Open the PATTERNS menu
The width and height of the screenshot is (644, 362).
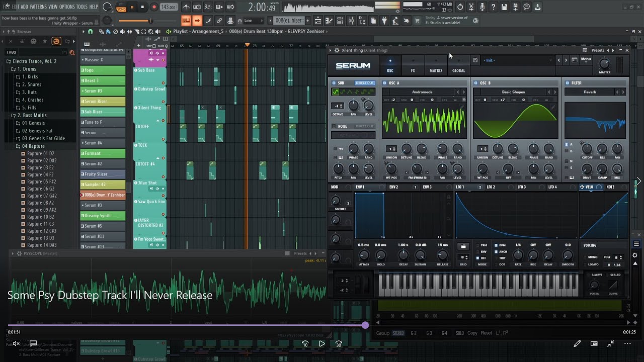[38, 7]
